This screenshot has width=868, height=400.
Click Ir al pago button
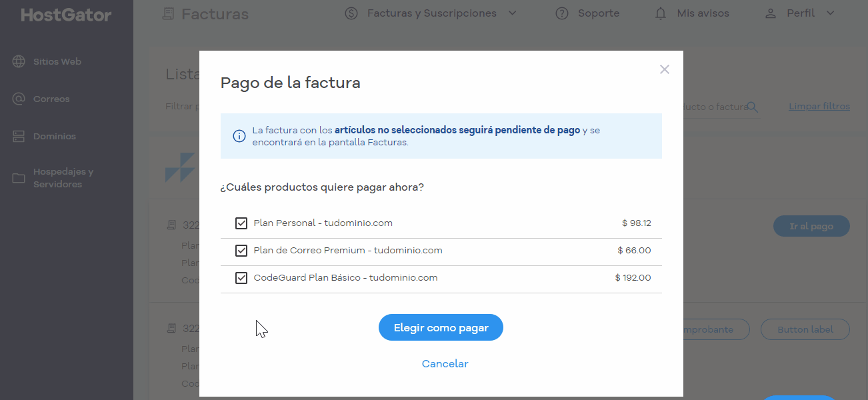[x=811, y=226]
